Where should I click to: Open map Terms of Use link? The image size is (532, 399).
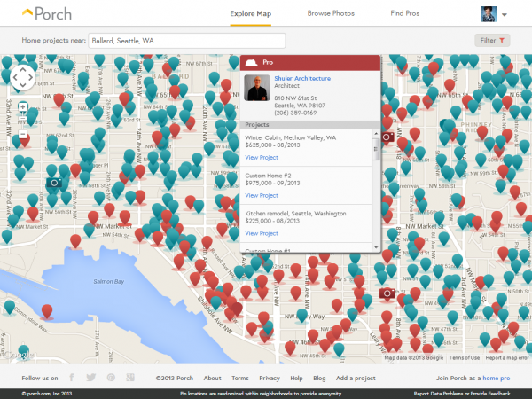[x=465, y=357]
